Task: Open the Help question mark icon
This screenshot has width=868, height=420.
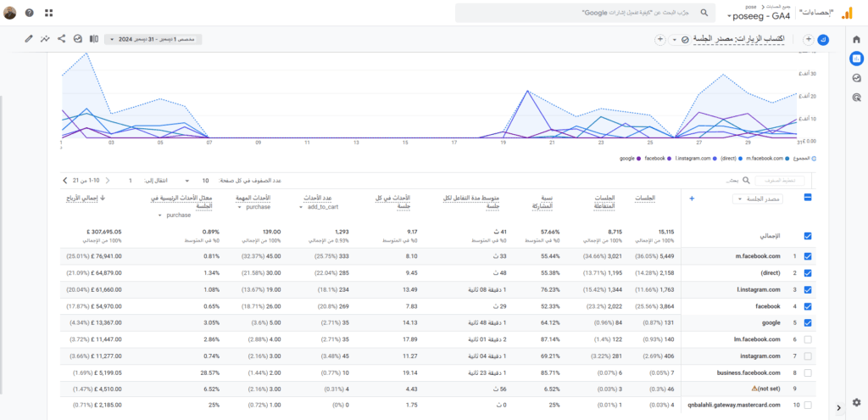Action: [30, 13]
